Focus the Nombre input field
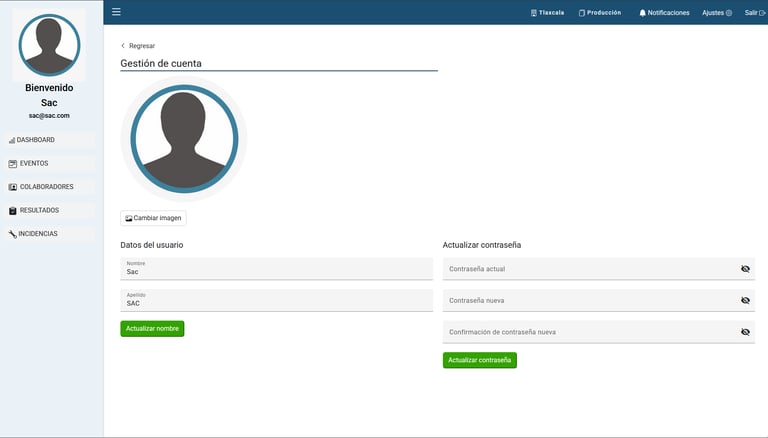 coord(277,269)
